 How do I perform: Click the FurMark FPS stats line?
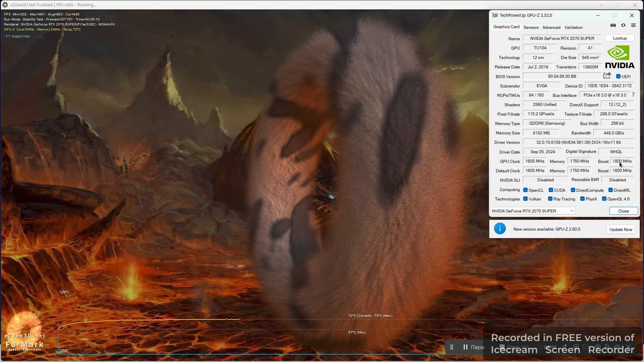(x=42, y=14)
